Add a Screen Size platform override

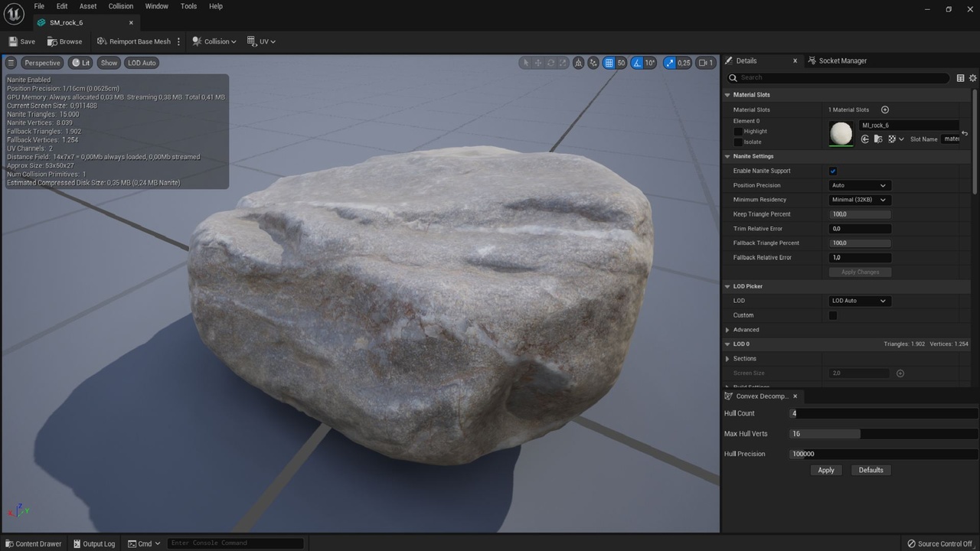tap(900, 373)
